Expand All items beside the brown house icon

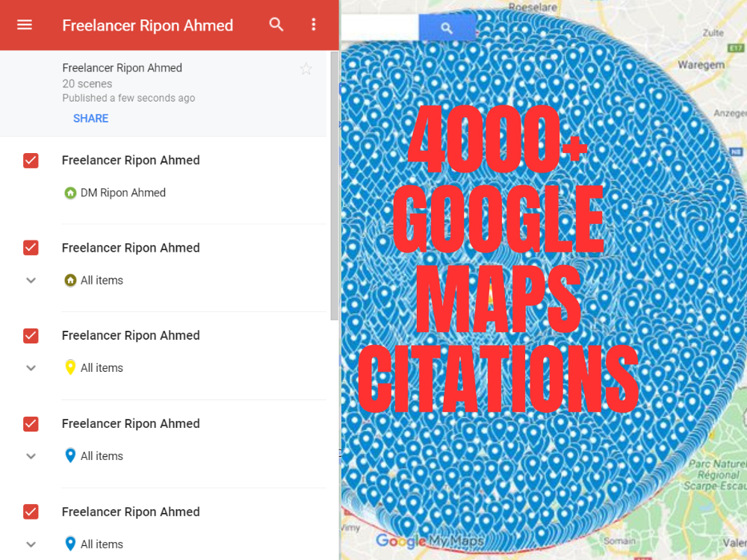coord(31,281)
